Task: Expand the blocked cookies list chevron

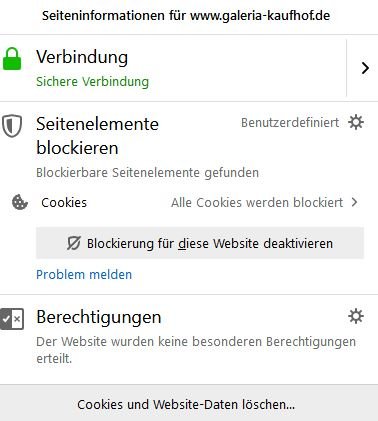Action: 354,202
